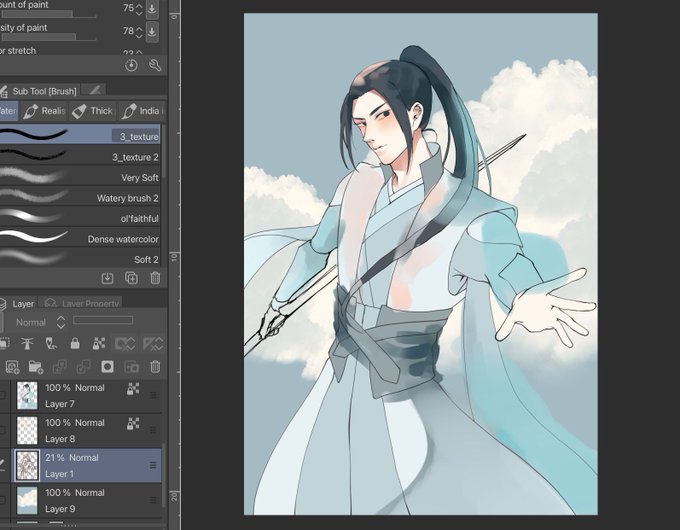Select the Soft 2 brush

pyautogui.click(x=80, y=258)
